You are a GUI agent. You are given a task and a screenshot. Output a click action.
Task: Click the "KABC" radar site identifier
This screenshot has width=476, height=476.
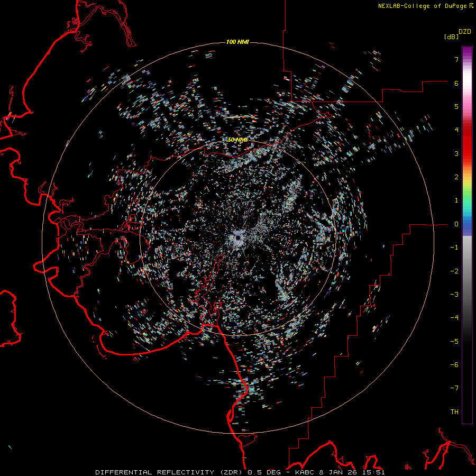pyautogui.click(x=305, y=472)
